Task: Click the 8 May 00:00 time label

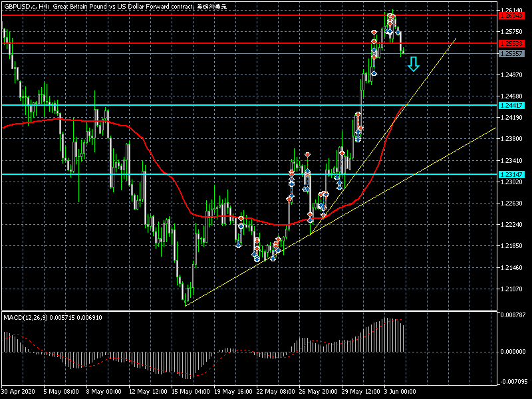Action: tap(104, 392)
